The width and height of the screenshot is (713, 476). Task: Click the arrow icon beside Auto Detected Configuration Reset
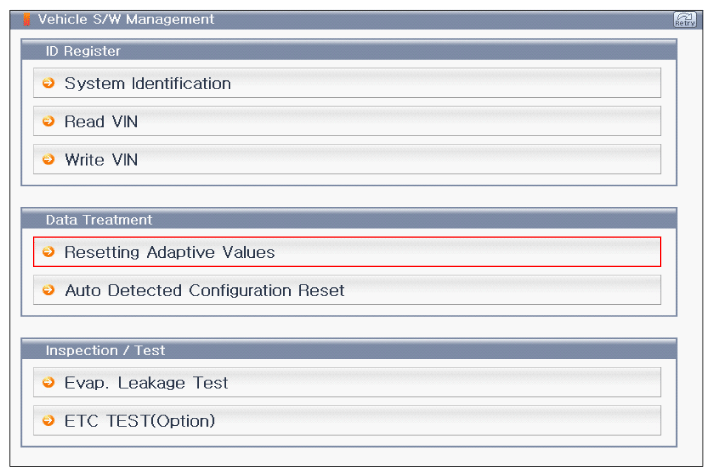pos(48,290)
